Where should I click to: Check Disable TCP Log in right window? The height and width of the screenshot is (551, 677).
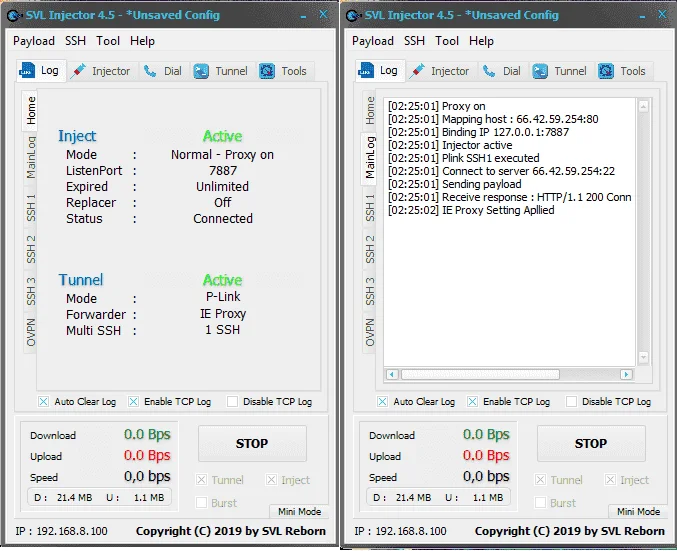pyautogui.click(x=571, y=402)
